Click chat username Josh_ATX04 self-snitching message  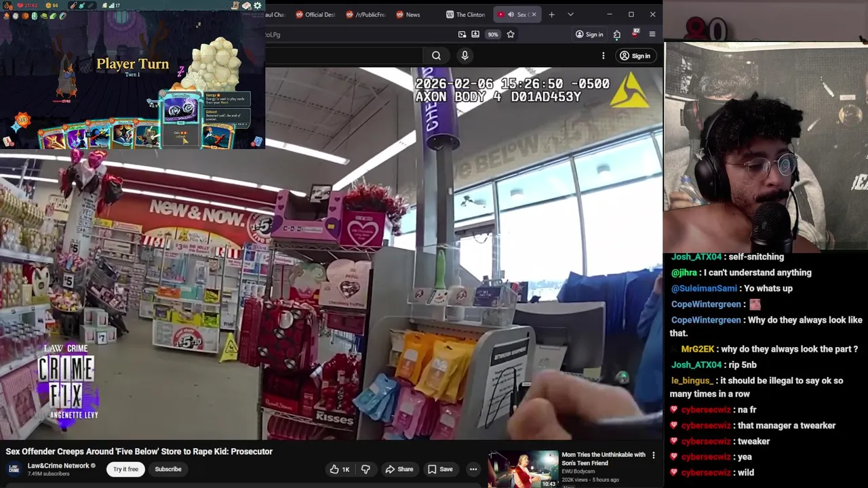[696, 257]
